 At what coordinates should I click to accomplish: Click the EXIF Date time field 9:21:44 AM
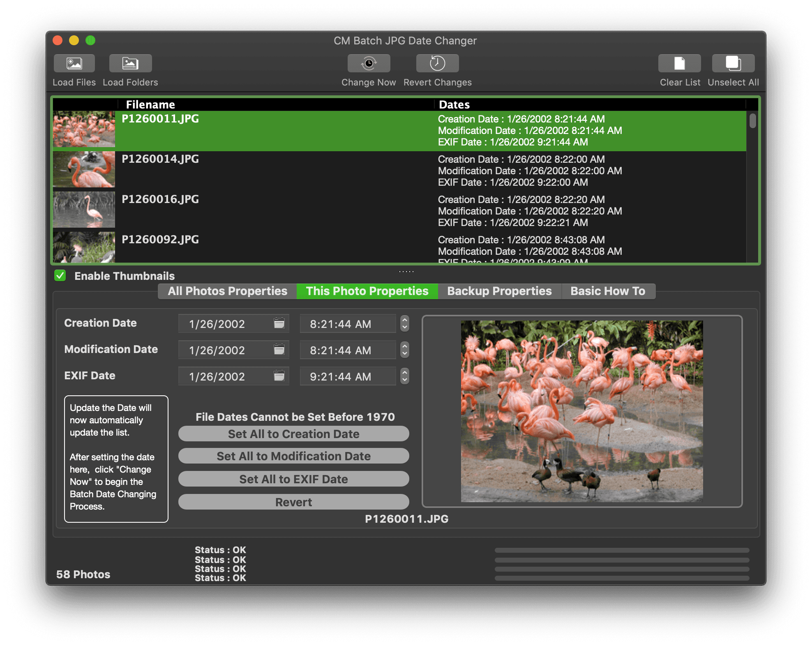[x=348, y=376]
